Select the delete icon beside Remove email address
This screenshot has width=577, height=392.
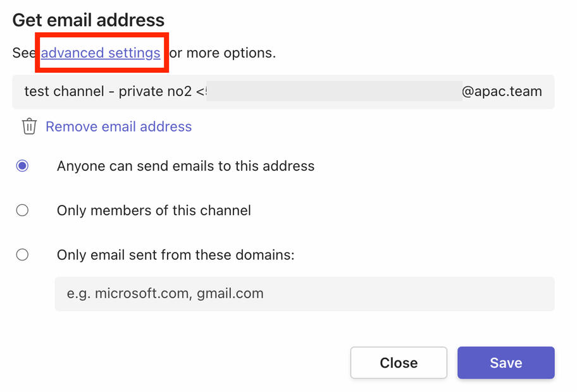29,126
